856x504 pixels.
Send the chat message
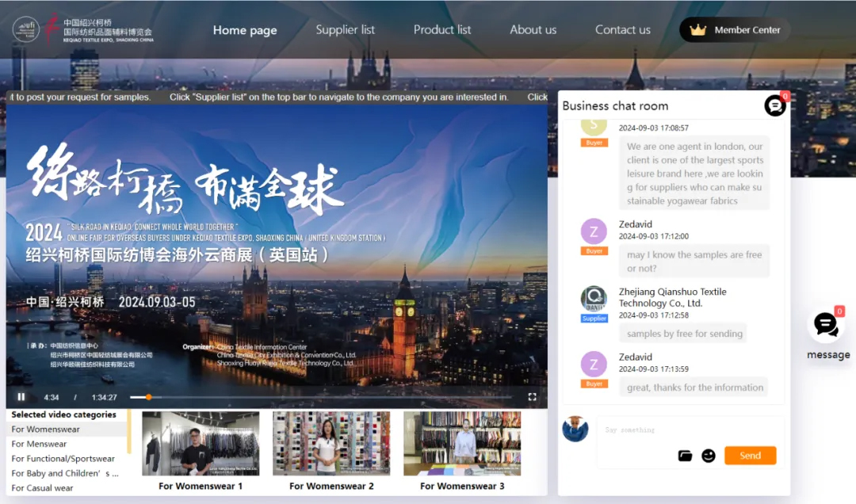(x=750, y=456)
